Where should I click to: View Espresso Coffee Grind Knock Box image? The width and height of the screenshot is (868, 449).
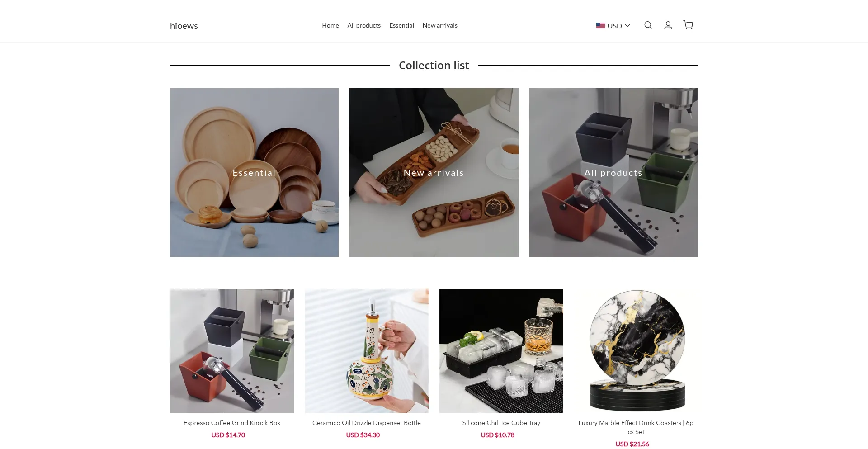click(x=232, y=351)
